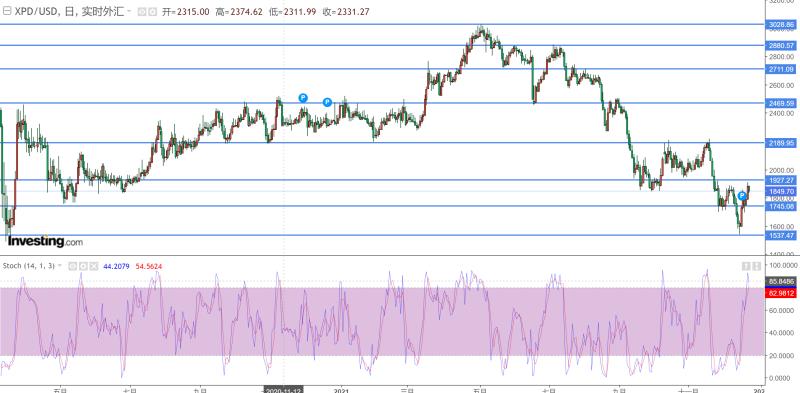Select the 2711.09 horizontal line label
800x393 pixels.
pos(781,69)
